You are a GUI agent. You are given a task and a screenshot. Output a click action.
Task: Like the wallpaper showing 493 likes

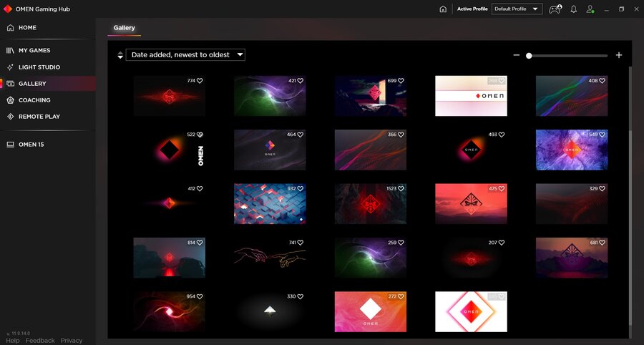click(x=502, y=135)
